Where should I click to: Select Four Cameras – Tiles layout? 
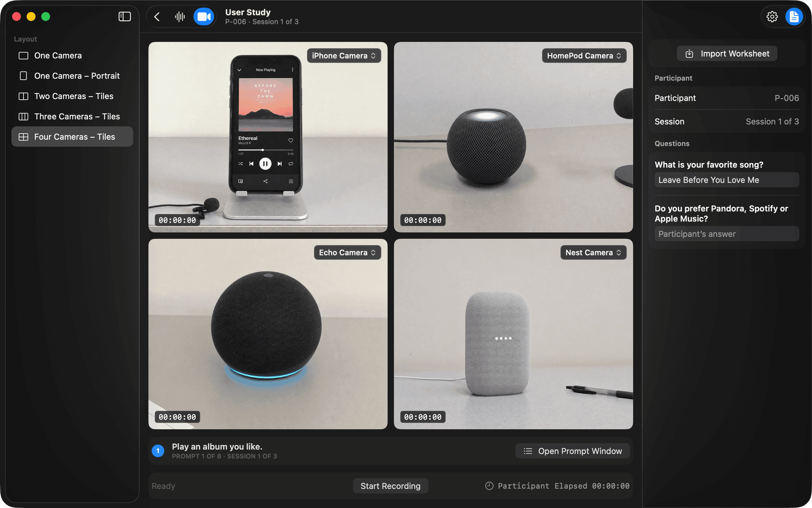pos(72,137)
